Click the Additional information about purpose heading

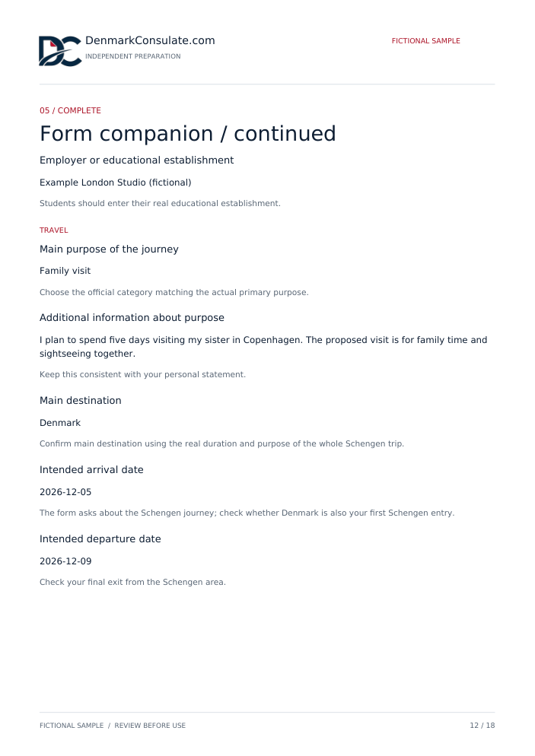coord(132,318)
